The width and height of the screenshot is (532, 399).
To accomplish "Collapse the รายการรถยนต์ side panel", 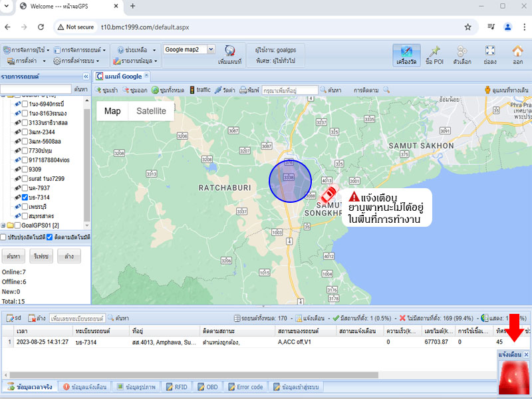I will click(x=86, y=76).
